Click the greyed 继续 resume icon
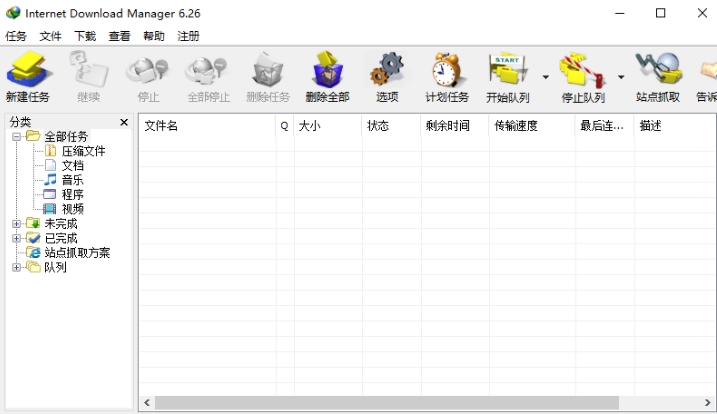Viewport: 717px width, 414px height. (89, 70)
